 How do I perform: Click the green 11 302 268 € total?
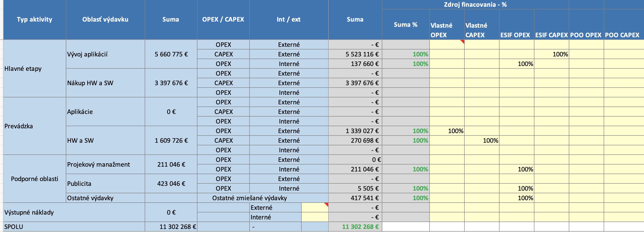tap(360, 227)
